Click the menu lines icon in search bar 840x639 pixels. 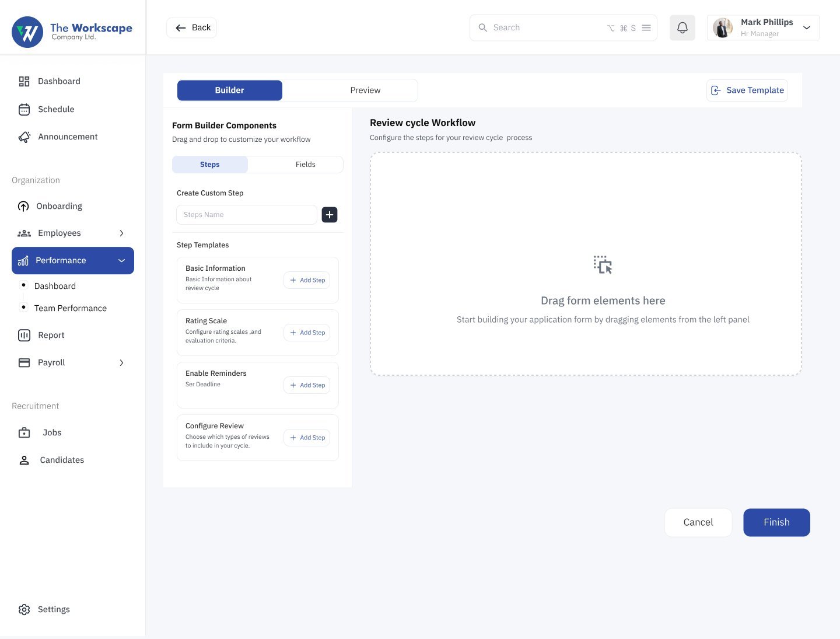coord(646,27)
